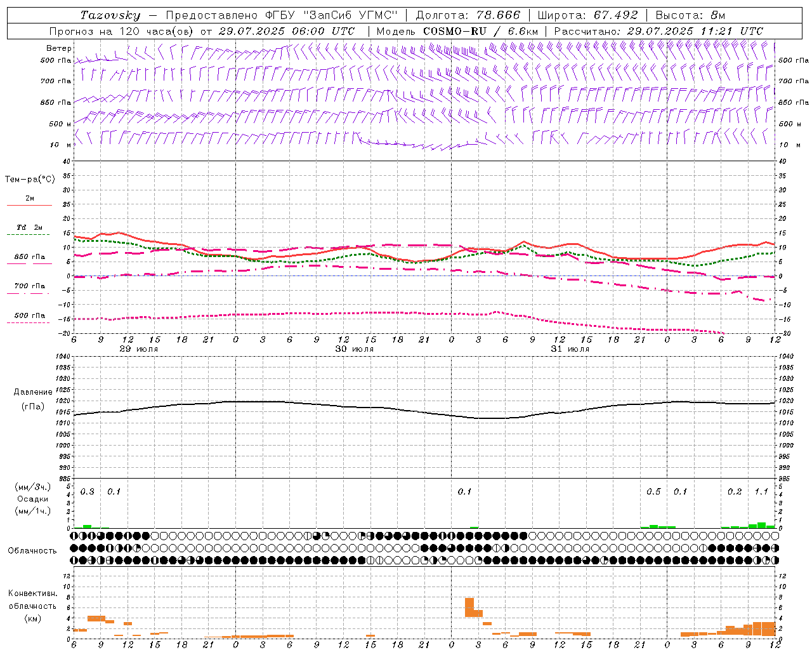812x650 pixels.
Task: Click the "0.5" precipitation amount
Action: tap(653, 492)
